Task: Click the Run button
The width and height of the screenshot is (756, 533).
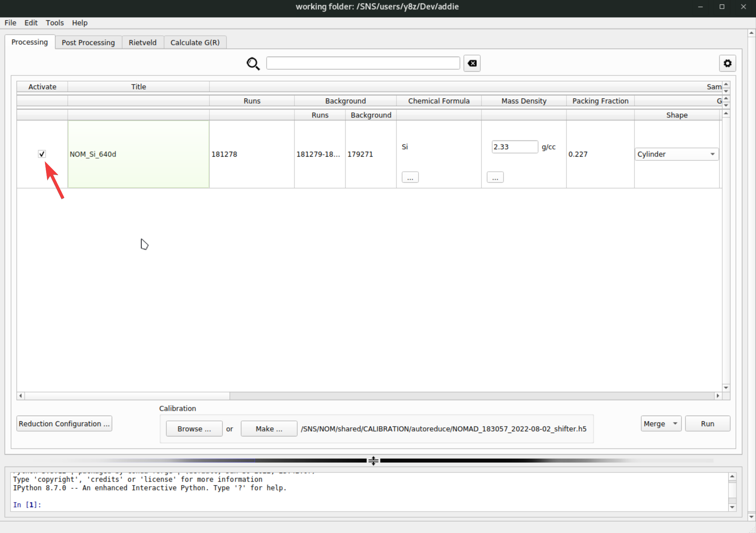Action: point(707,424)
